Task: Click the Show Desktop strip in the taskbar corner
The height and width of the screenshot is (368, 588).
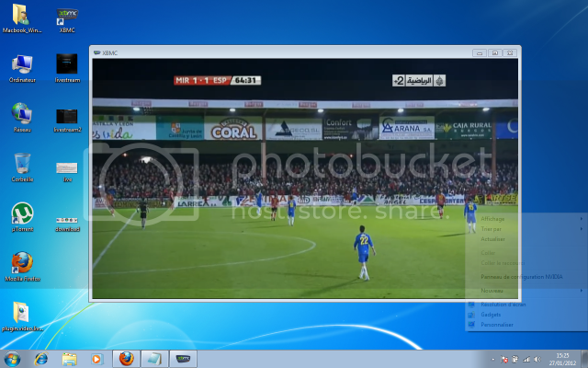Action: click(584, 359)
